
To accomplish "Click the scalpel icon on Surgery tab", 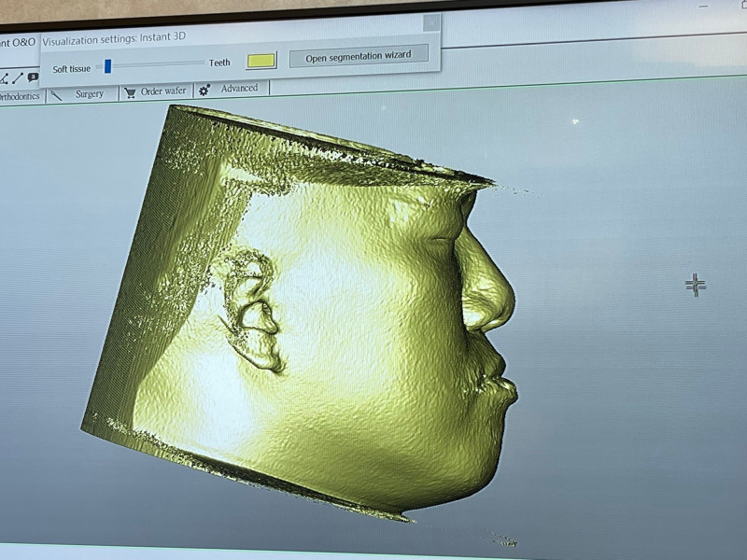I will click(x=57, y=95).
